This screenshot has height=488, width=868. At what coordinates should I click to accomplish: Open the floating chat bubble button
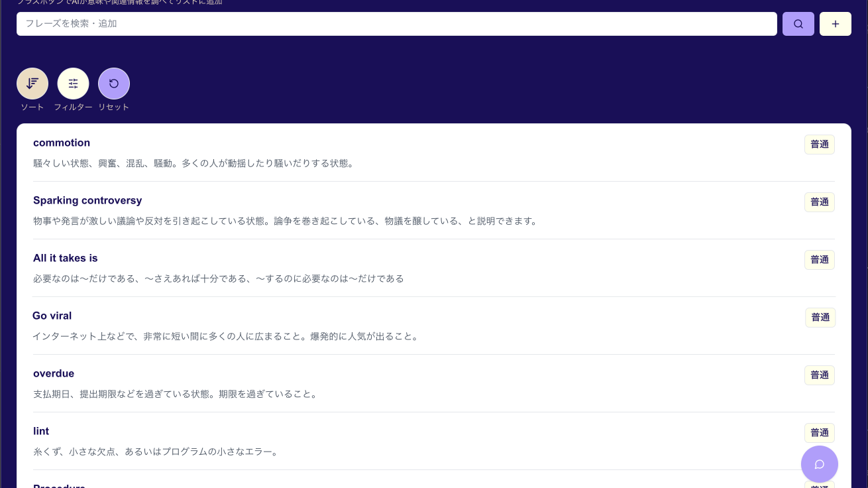[x=820, y=464]
